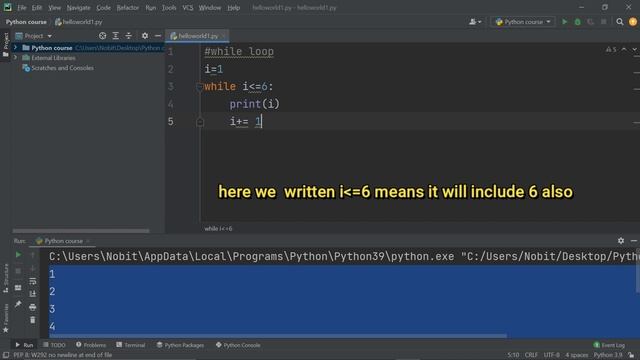This screenshot has height=360, width=640.
Task: Collapse the while loop fold marker on line 3
Action: [x=200, y=87]
